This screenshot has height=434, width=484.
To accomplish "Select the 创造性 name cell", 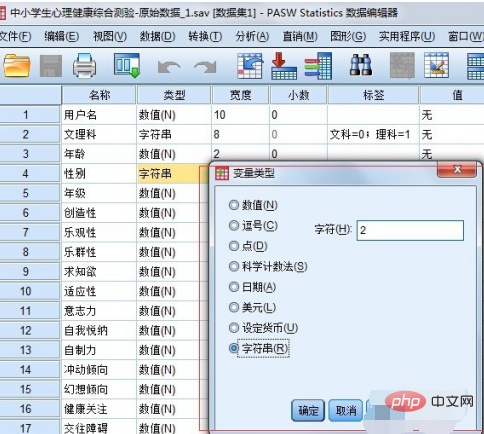I will tap(99, 213).
